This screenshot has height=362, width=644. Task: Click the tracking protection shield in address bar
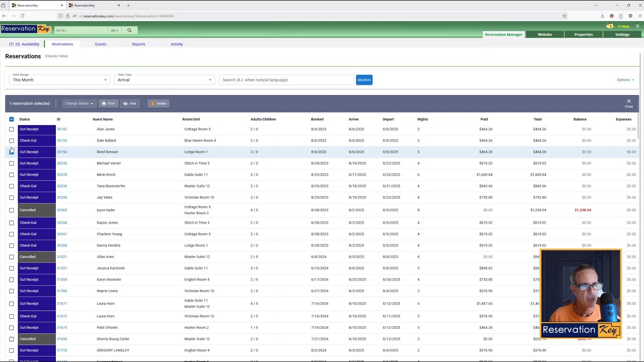click(x=61, y=16)
